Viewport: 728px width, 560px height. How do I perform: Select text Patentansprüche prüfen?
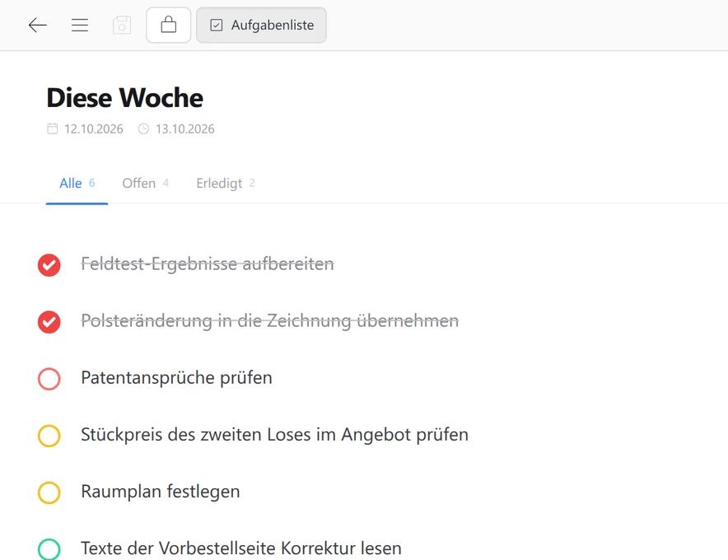pos(176,378)
